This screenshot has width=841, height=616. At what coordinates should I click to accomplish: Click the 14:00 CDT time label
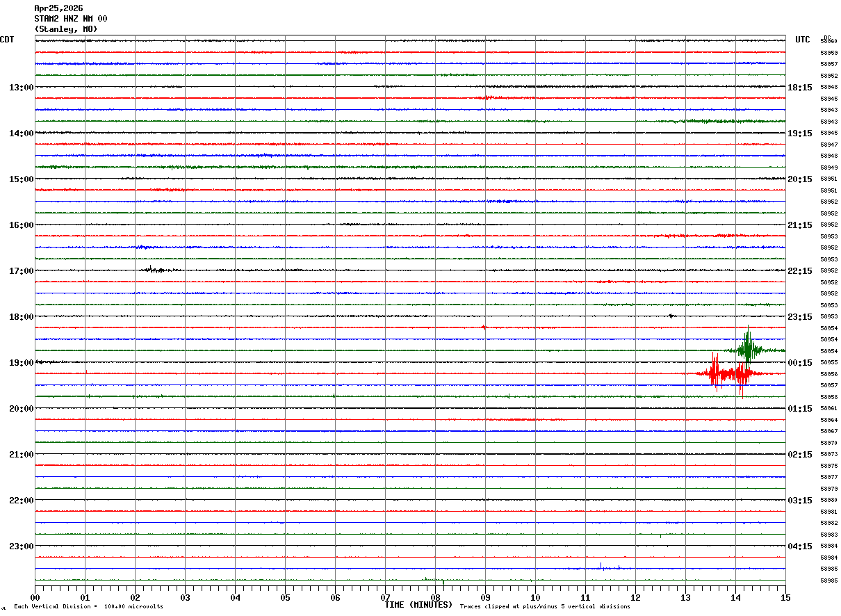[x=21, y=133]
